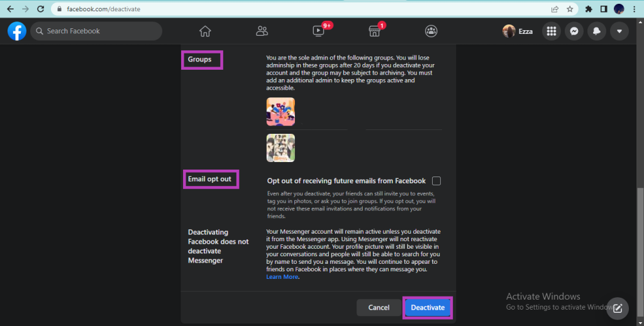644x326 pixels.
Task: Confirm with the Deactivate button
Action: pos(428,308)
